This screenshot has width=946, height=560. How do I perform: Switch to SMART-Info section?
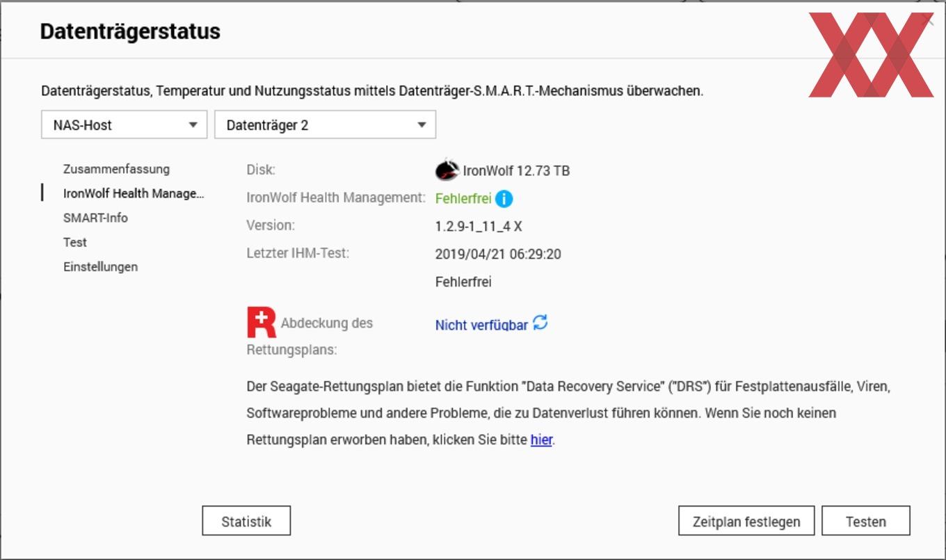[x=95, y=218]
